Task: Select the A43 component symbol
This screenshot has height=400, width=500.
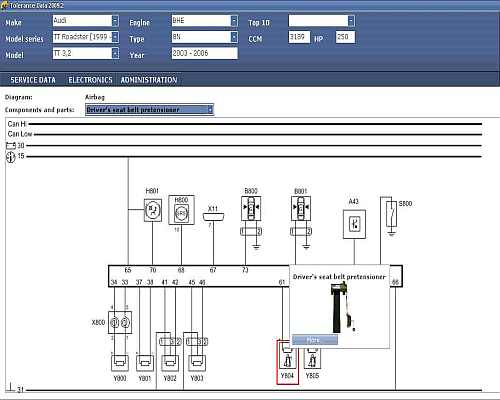Action: coord(354,224)
